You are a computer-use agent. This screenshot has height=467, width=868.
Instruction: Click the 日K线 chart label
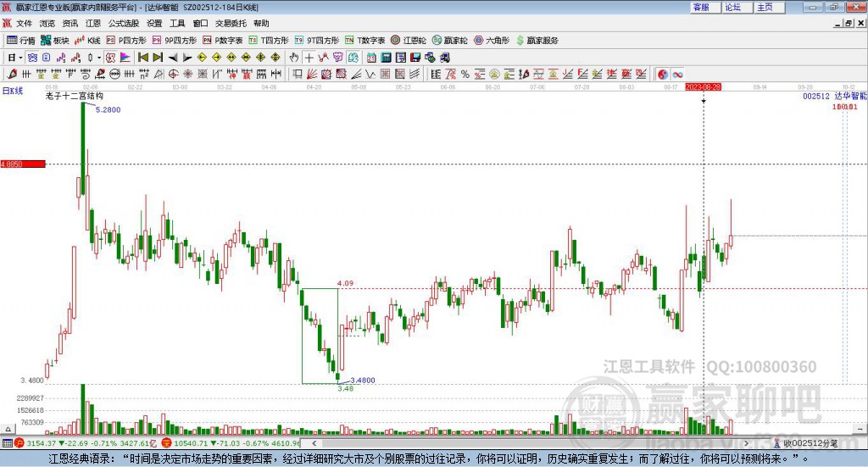13,91
